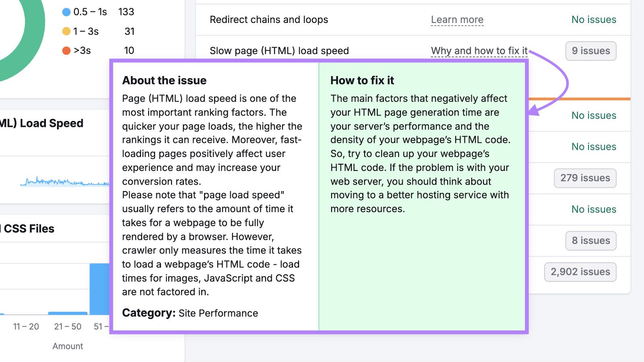Click the About the issue heading

point(164,80)
